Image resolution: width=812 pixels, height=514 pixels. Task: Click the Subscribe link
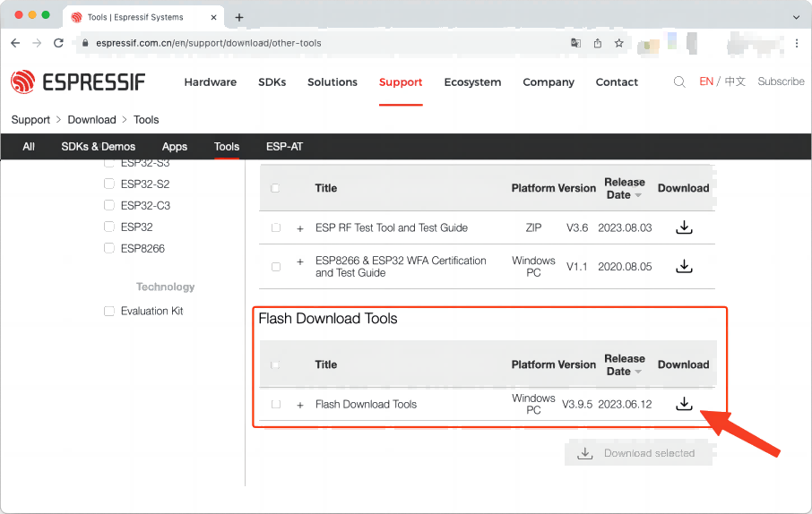tap(781, 81)
